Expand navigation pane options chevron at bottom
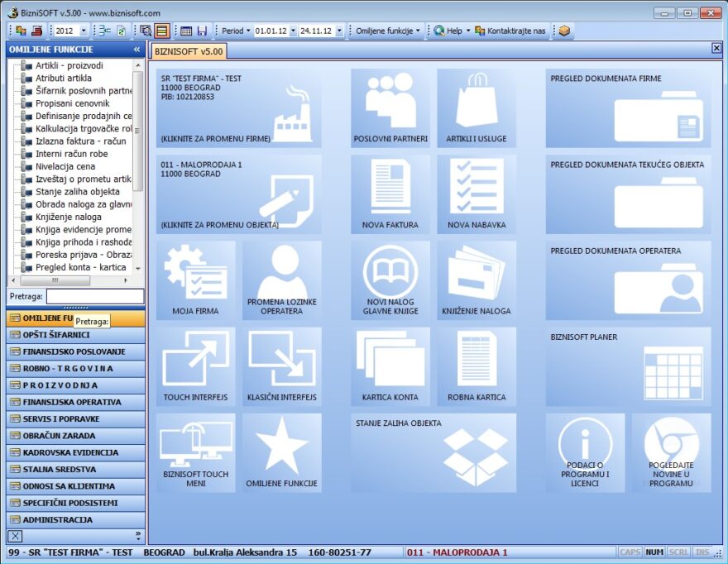 (x=138, y=536)
